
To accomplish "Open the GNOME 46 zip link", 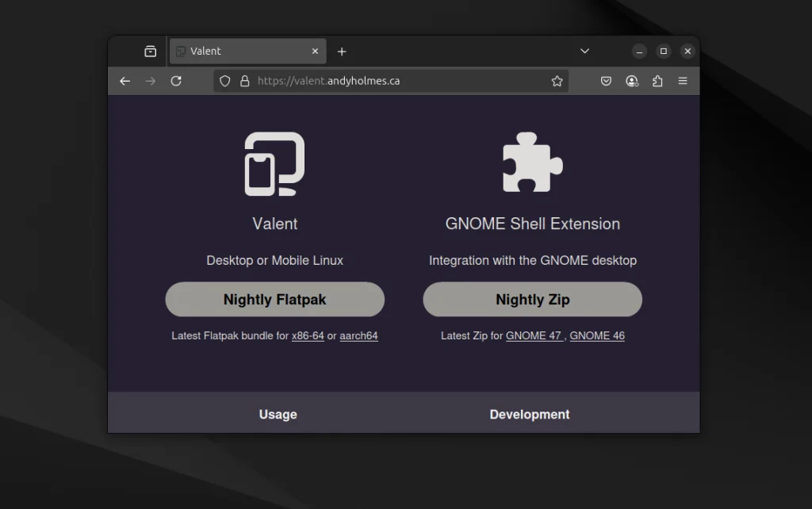I will 597,335.
